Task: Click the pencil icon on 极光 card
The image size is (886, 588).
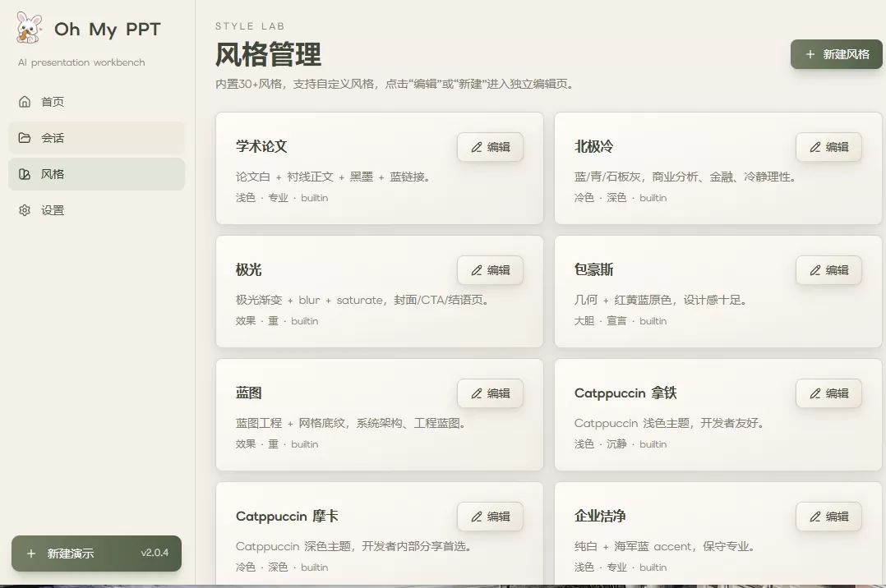Action: (x=477, y=270)
